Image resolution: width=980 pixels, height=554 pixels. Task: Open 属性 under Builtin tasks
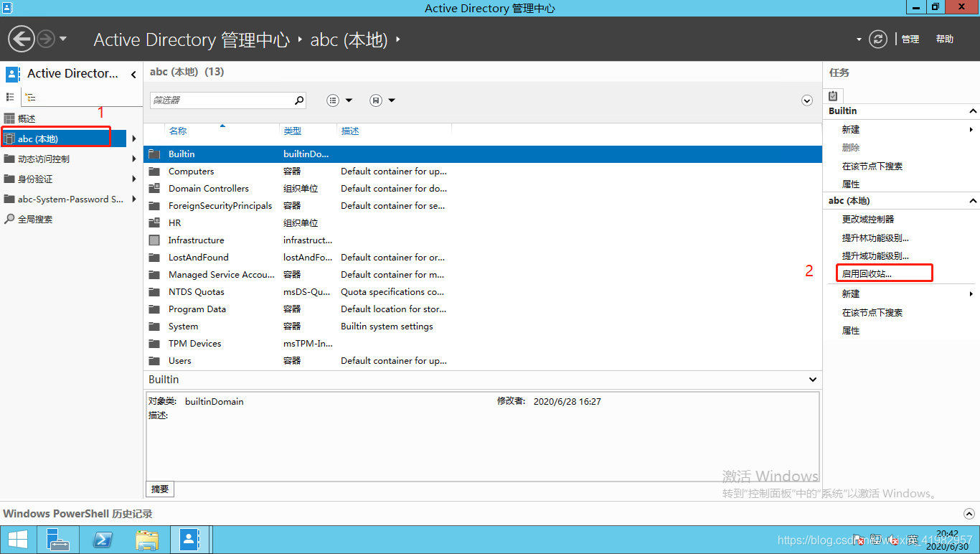pyautogui.click(x=851, y=184)
